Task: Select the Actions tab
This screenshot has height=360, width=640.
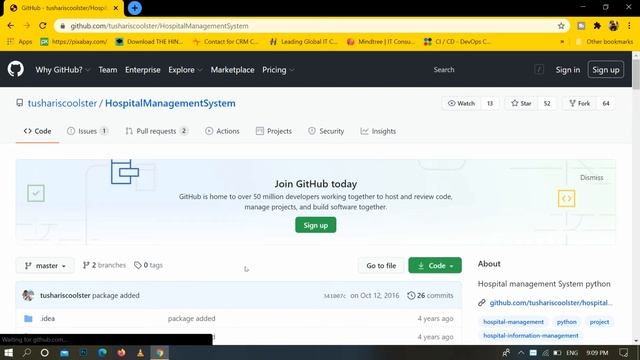Action: click(x=222, y=131)
